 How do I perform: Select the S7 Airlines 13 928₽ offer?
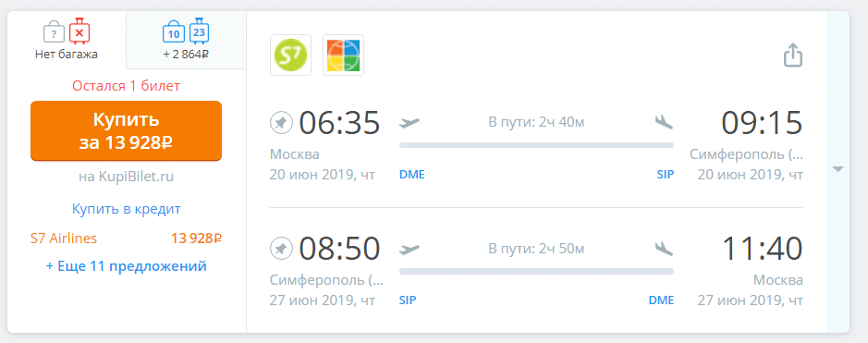[127, 239]
